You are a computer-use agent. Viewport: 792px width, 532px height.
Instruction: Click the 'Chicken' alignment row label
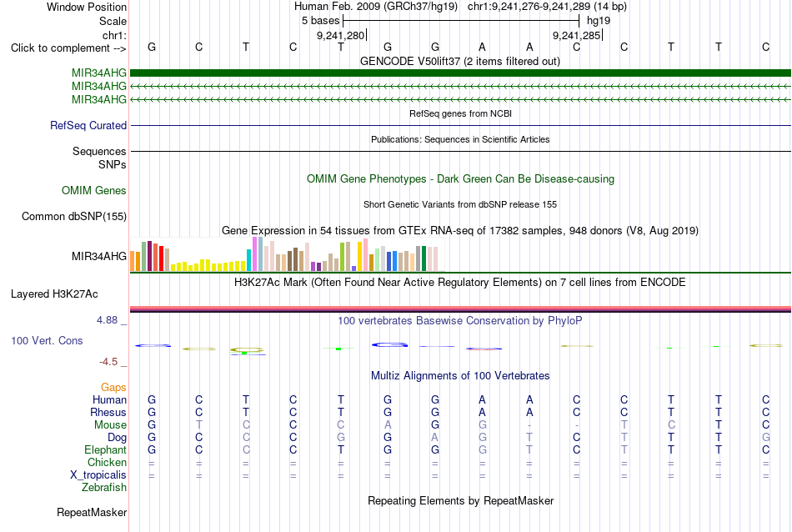(x=107, y=462)
